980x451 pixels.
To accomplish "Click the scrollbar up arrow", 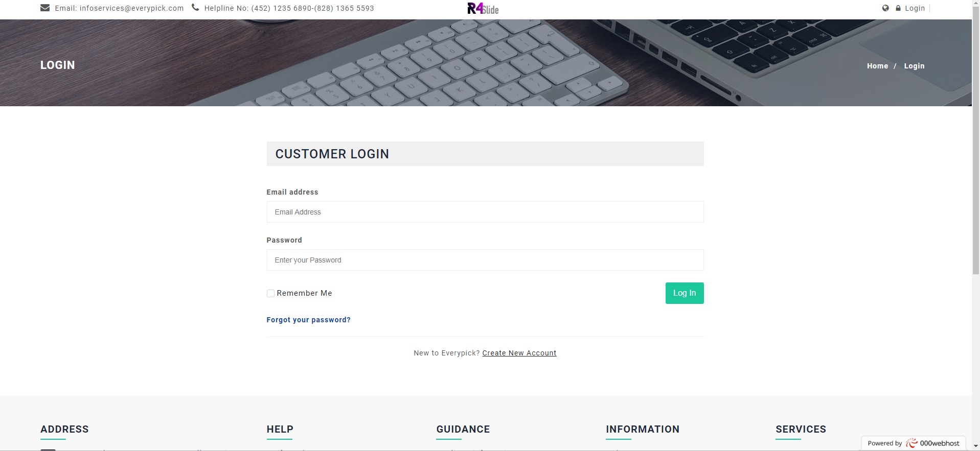I will tap(976, 4).
